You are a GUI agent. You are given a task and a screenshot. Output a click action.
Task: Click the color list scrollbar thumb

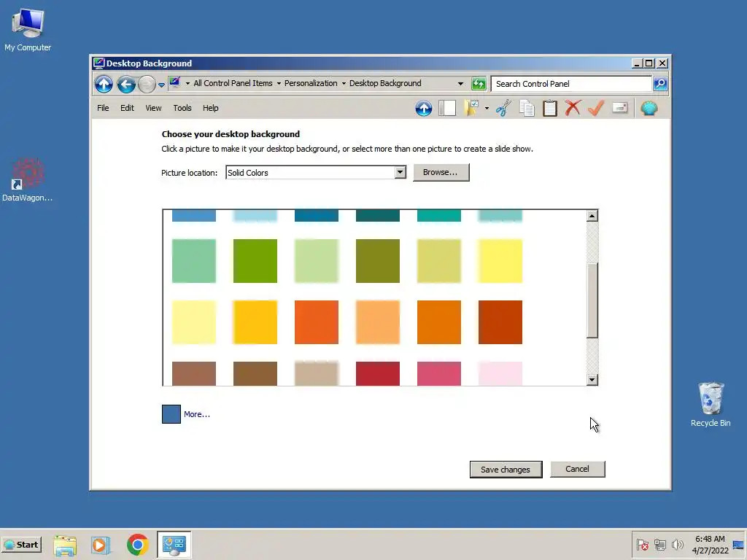(592, 300)
